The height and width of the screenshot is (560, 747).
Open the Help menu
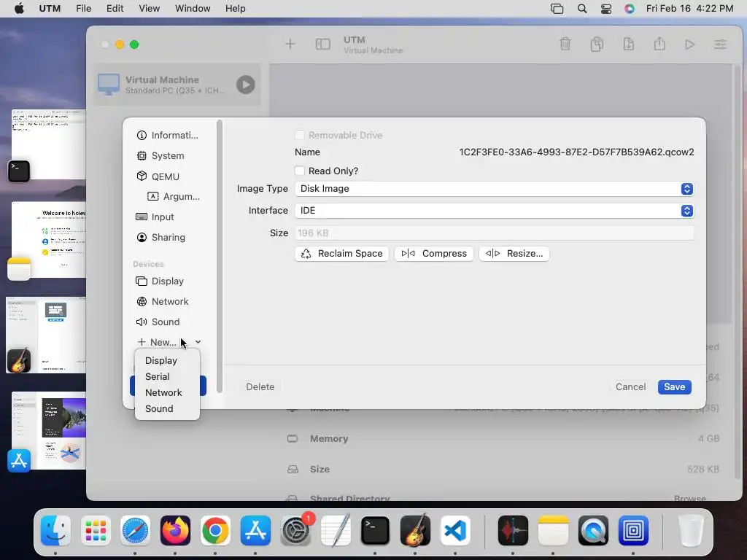click(236, 9)
